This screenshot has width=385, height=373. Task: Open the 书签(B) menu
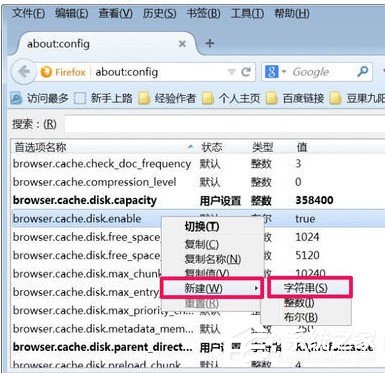[203, 13]
